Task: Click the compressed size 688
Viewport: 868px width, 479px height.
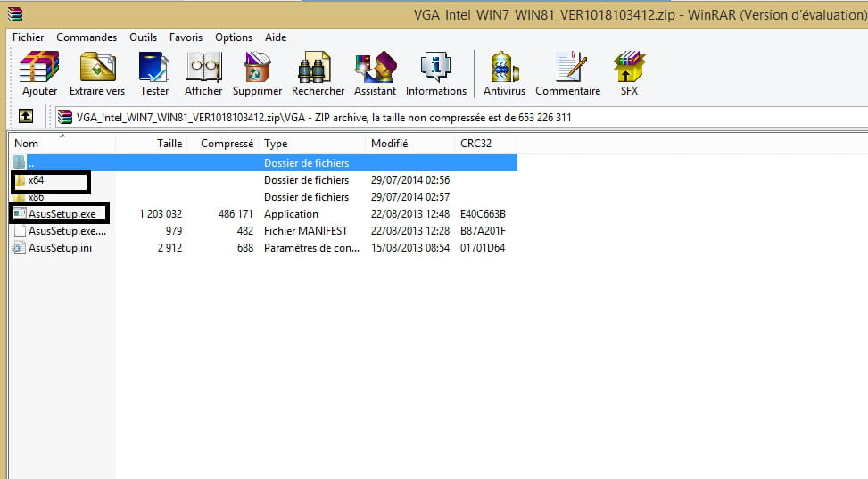Action: coord(245,248)
